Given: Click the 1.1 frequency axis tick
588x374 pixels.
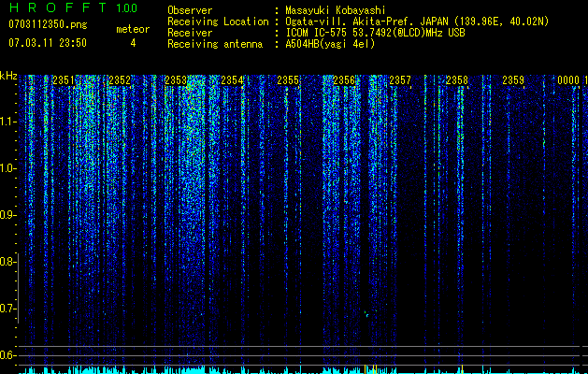Looking at the screenshot, I should pos(7,122).
